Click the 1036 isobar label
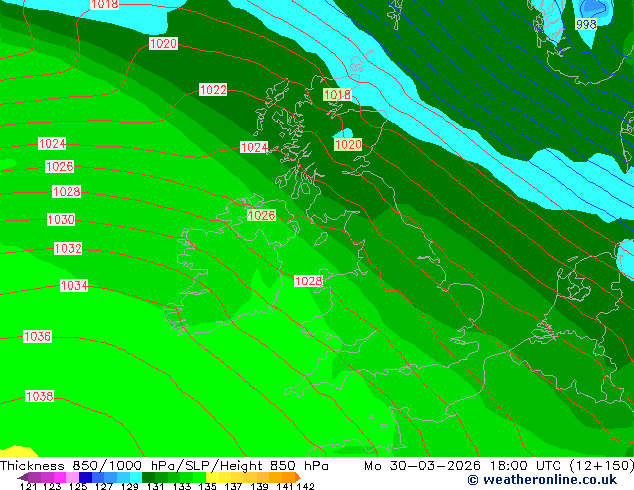The width and height of the screenshot is (634, 490). point(37,336)
